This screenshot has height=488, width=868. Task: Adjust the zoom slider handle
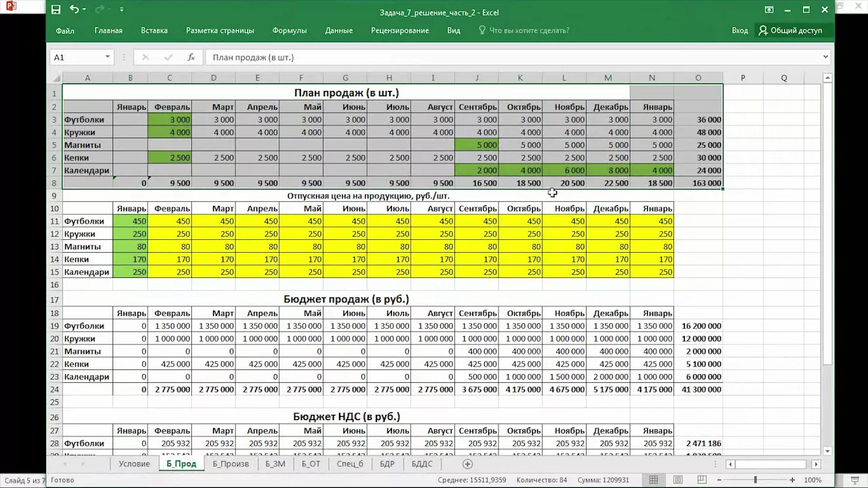point(755,480)
